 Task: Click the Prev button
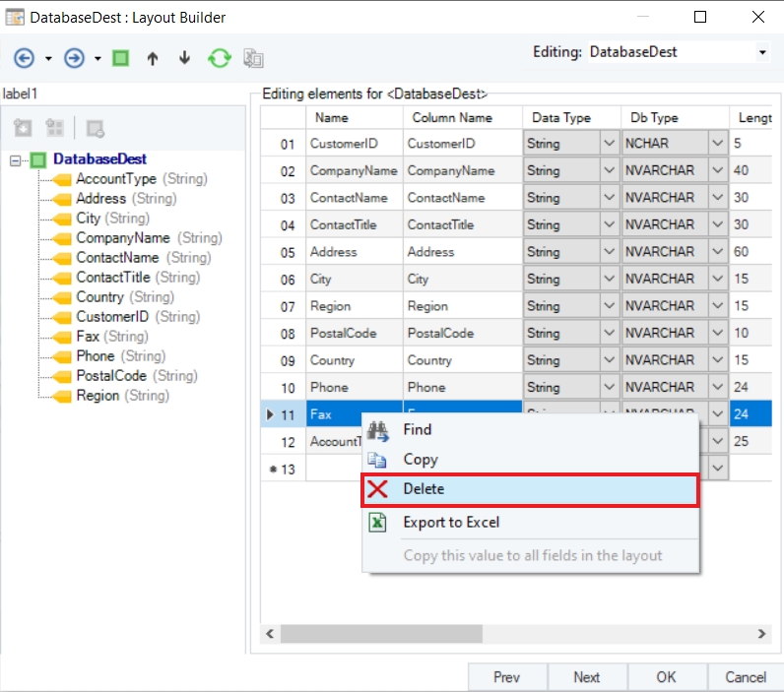click(506, 677)
